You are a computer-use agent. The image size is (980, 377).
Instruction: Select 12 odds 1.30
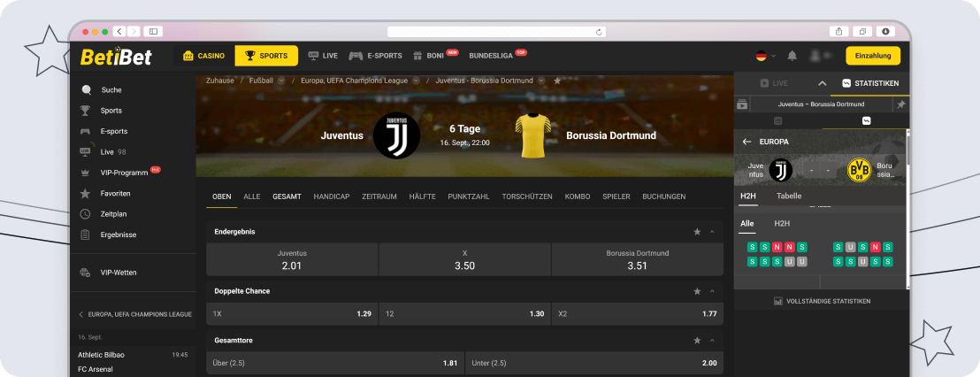pos(464,314)
